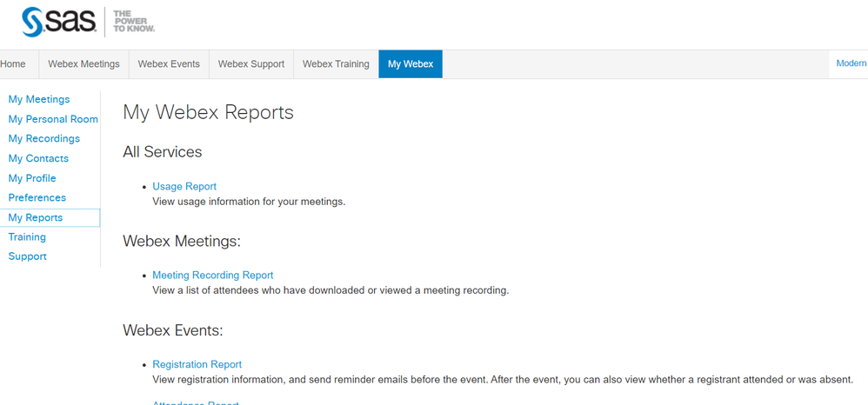Switch to Webex Meetings tab
The image size is (868, 405).
pyautogui.click(x=83, y=64)
